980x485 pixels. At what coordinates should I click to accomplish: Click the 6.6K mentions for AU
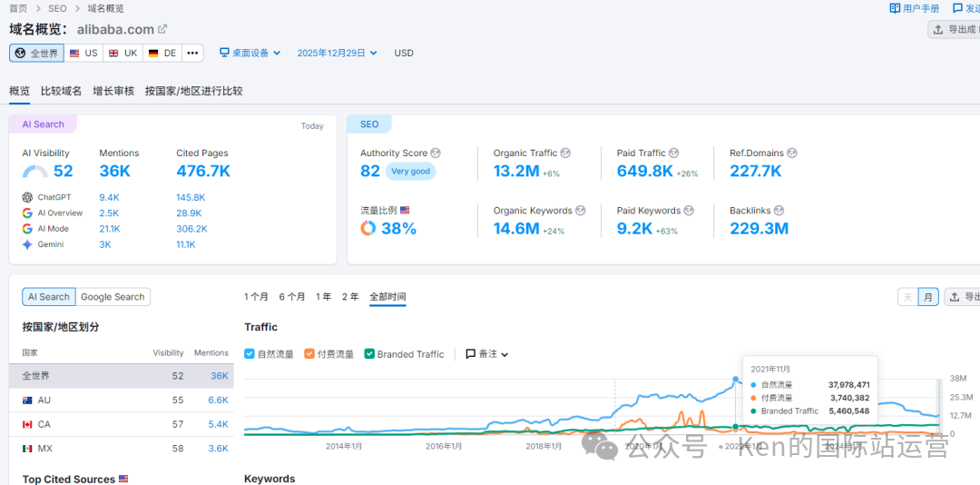click(218, 400)
